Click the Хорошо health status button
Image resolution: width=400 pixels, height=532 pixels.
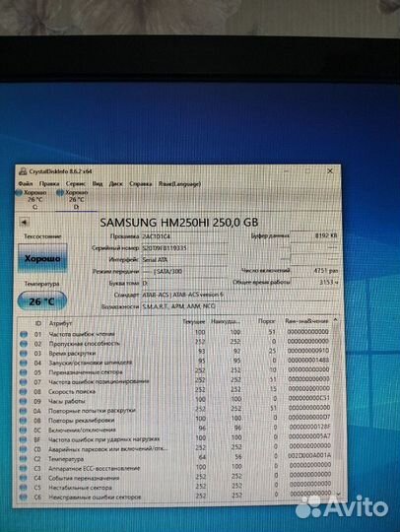42,258
